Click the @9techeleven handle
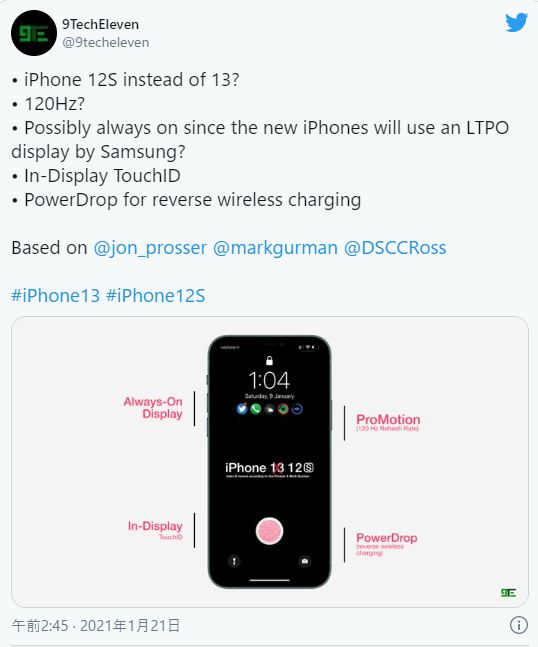The height and width of the screenshot is (647, 538). click(106, 43)
